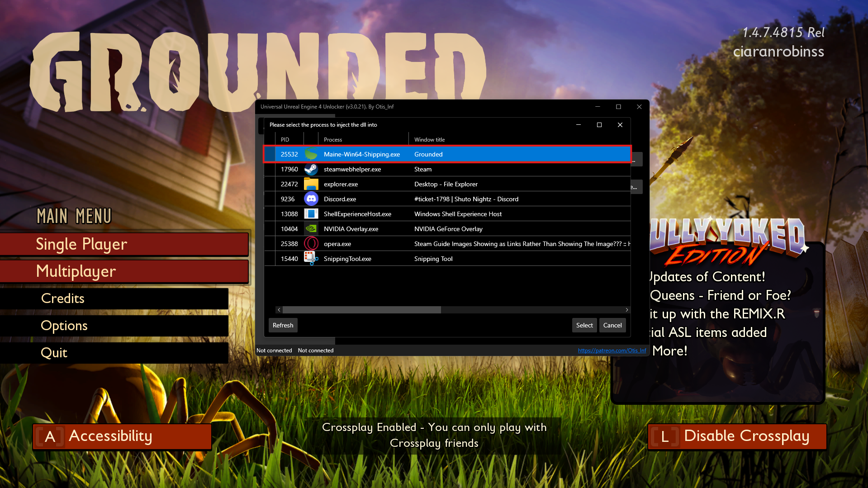This screenshot has width=868, height=488.
Task: Click the Select button
Action: pos(584,325)
